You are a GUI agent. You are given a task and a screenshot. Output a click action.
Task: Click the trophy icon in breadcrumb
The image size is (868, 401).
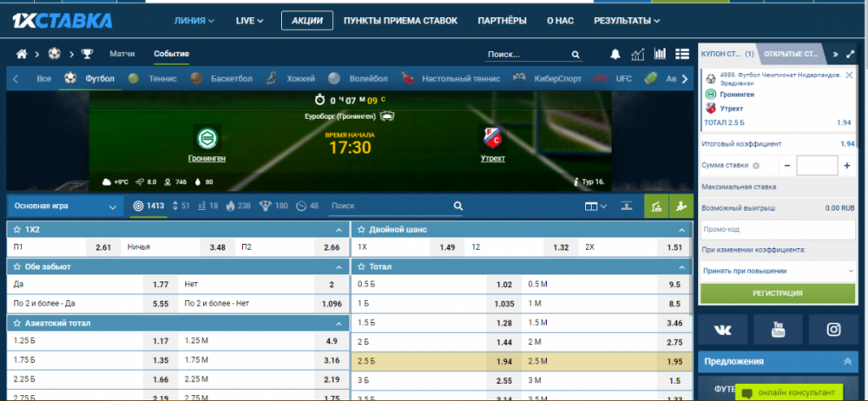tap(87, 54)
